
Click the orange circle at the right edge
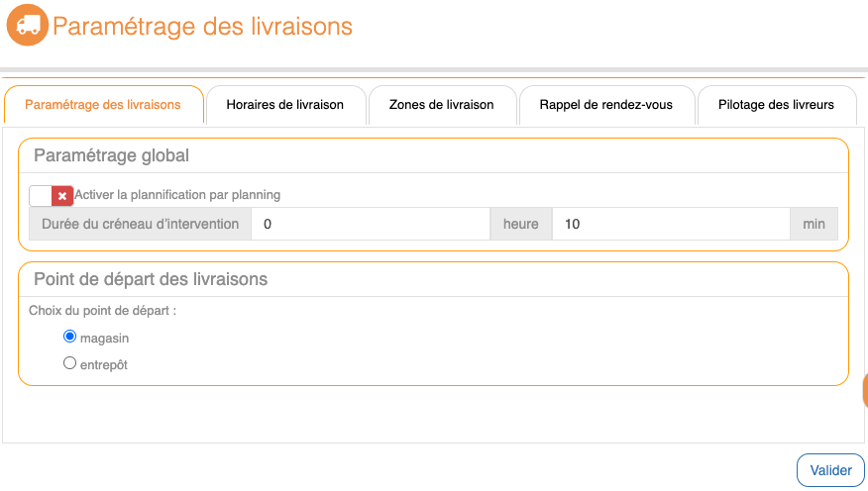864,390
